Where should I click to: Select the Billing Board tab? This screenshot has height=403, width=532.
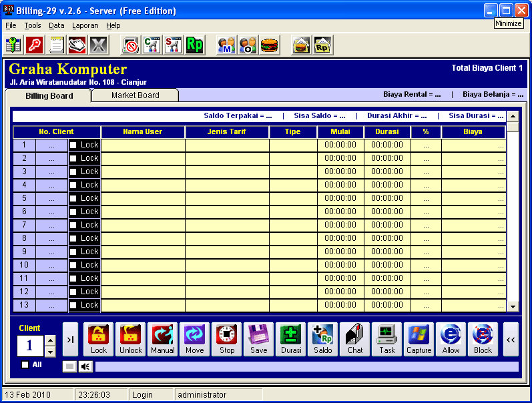point(49,95)
